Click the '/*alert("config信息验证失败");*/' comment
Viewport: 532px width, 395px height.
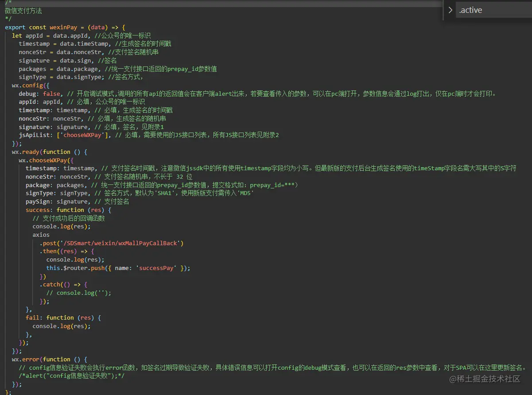(x=72, y=376)
